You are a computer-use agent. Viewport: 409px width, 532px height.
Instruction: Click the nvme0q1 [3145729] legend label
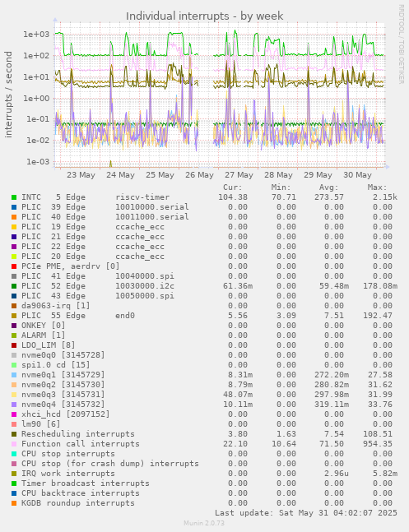click(63, 375)
